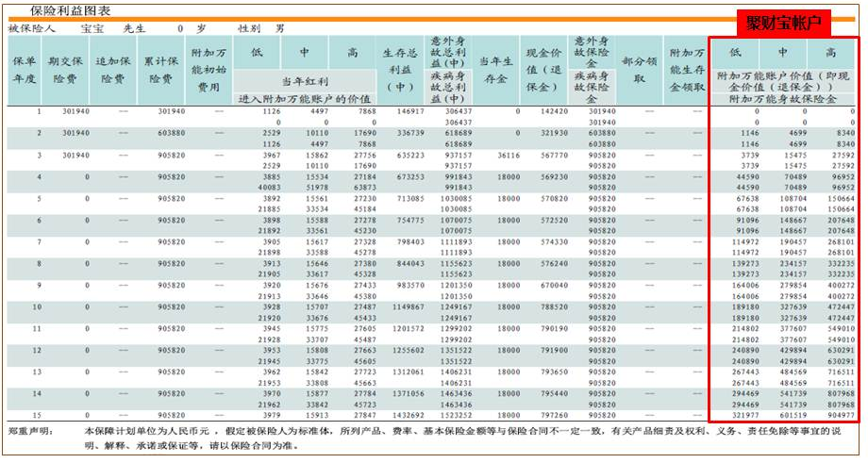868x463 pixels.
Task: Click total survival benefit value 1255602
Action: [409, 350]
